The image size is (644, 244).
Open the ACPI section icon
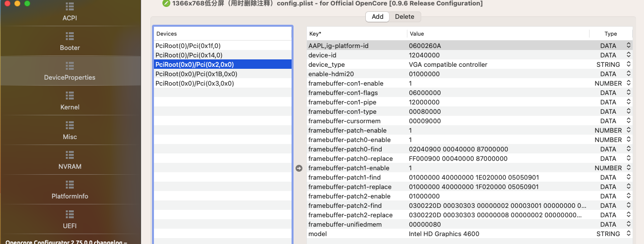coord(70,7)
